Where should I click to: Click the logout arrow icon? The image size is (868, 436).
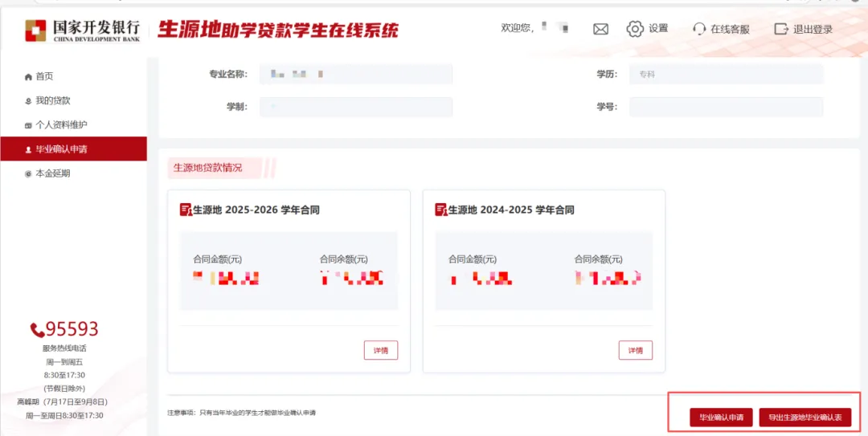coord(780,29)
